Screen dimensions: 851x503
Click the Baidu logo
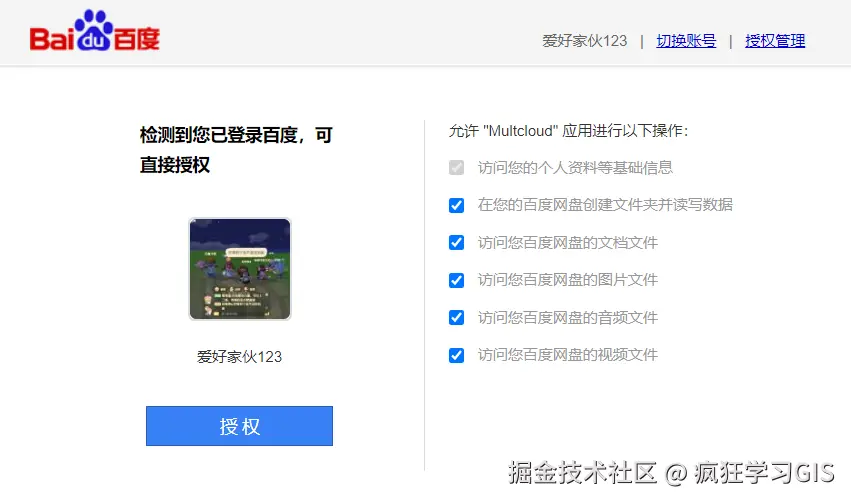tap(95, 31)
